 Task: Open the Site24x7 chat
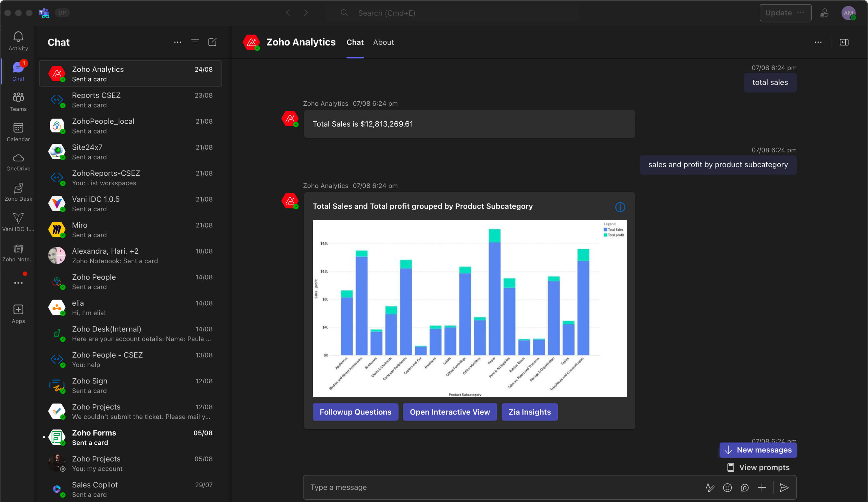[x=130, y=152]
